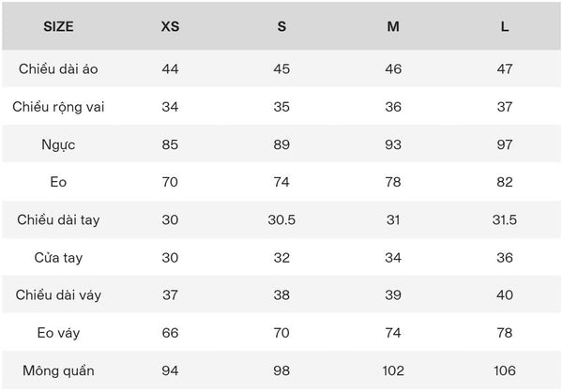The image size is (563, 392).
Task: Click the Ngực value 93 for size M
Action: [x=393, y=144]
